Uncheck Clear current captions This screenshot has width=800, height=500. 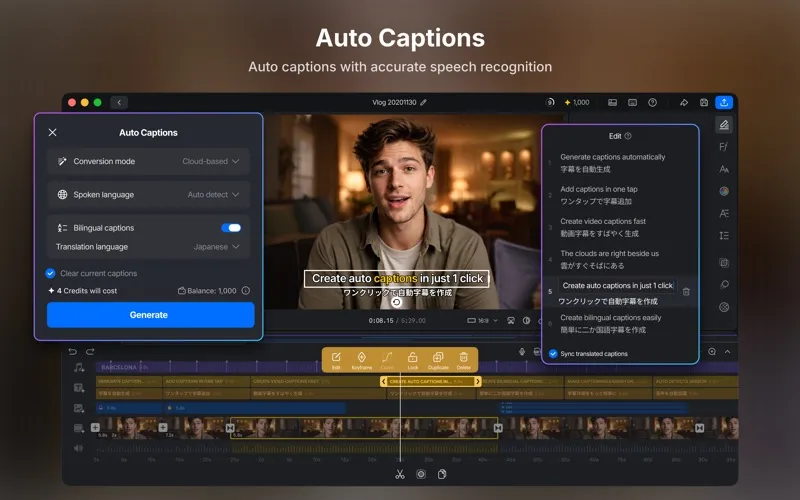point(50,273)
